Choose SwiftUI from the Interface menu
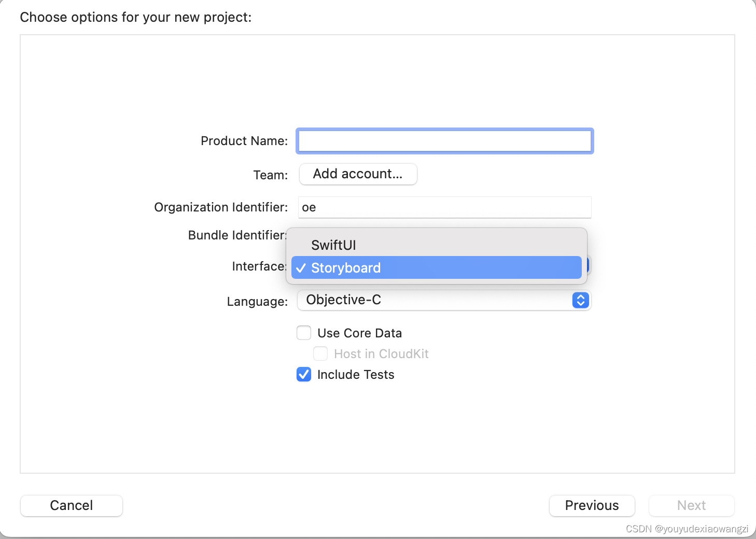 point(333,245)
